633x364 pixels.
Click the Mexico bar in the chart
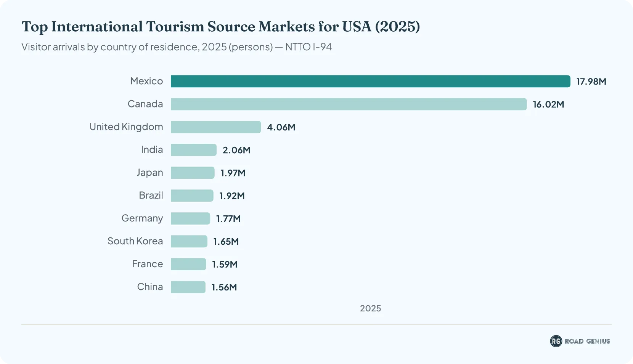(x=371, y=81)
